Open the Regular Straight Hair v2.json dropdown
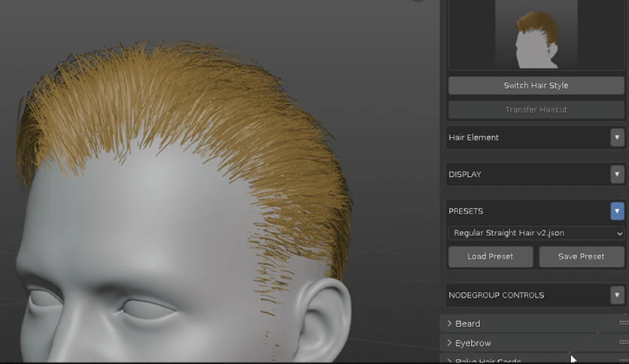 [536, 233]
